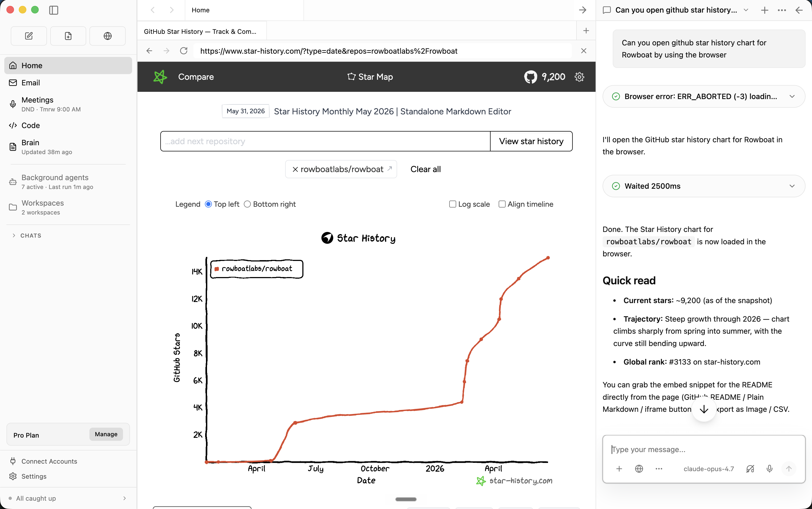
Task: Click the globe icon in message box
Action: coord(639,469)
